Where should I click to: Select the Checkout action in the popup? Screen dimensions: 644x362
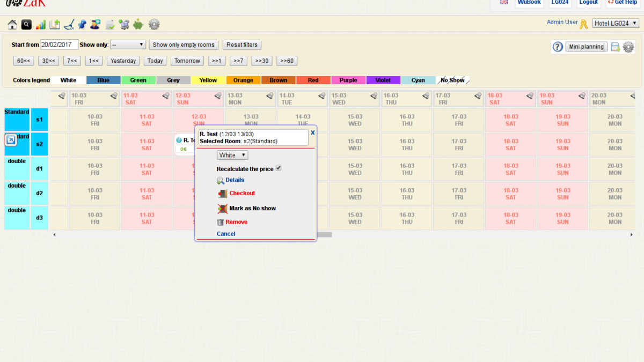pyautogui.click(x=242, y=193)
